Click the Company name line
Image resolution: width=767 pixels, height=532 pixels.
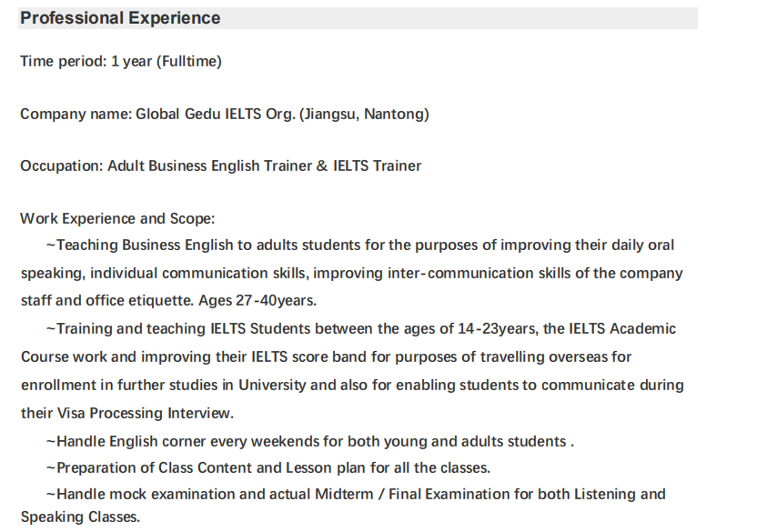[225, 115]
